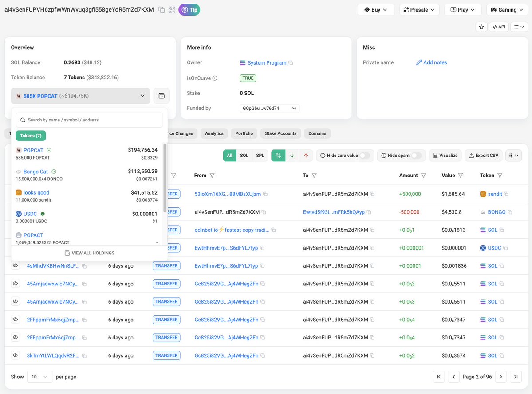Screen dimensions: 532x394
Task: Go to first page of transfers
Action: [439, 377]
